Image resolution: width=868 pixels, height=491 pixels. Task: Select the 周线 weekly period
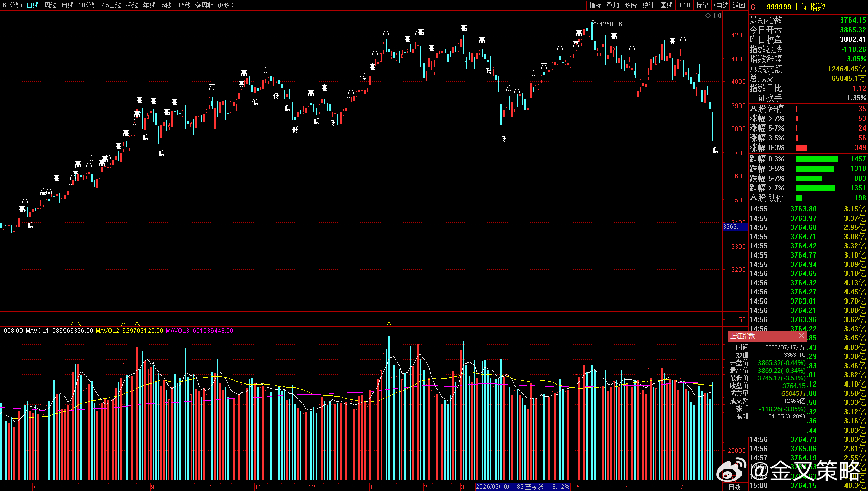coord(50,5)
